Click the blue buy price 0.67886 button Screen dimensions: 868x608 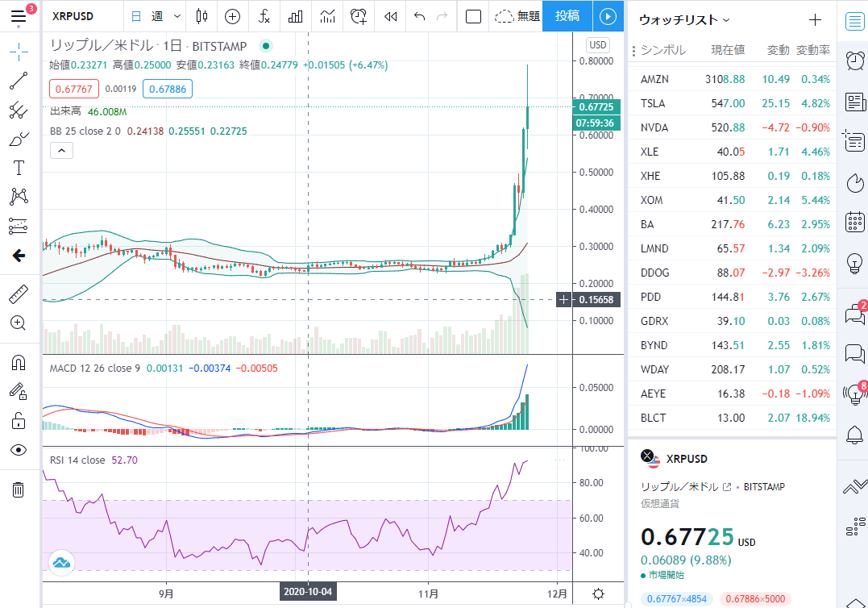coord(168,89)
